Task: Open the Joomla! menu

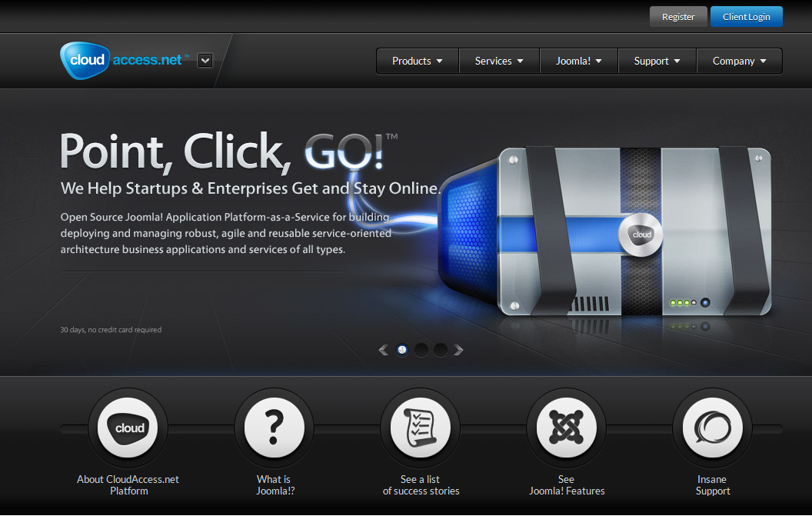Action: pyautogui.click(x=578, y=61)
